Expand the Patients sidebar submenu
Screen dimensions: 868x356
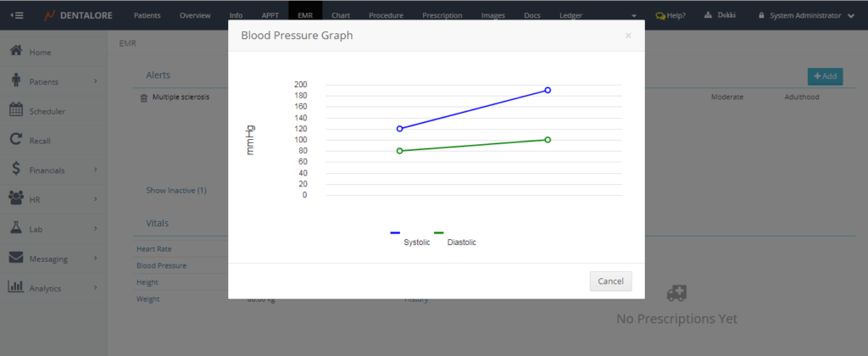click(95, 81)
